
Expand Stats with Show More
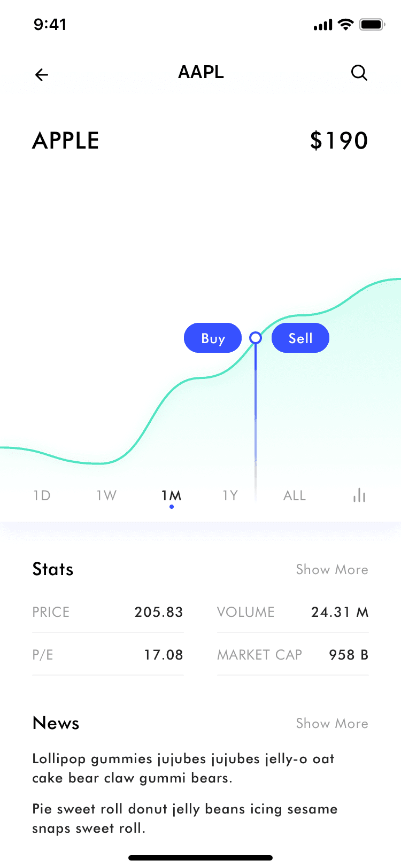pos(332,570)
